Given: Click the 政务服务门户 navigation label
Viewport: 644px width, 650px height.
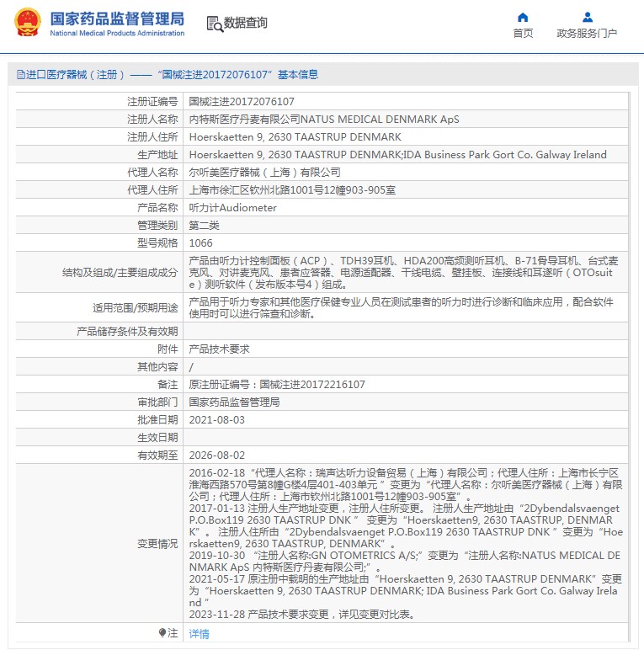Looking at the screenshot, I should (x=587, y=33).
